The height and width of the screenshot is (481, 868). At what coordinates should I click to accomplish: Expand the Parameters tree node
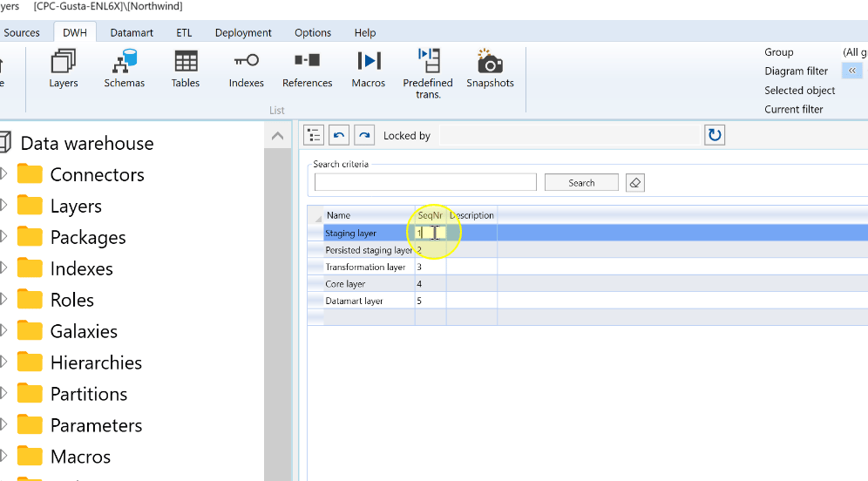tap(3, 424)
